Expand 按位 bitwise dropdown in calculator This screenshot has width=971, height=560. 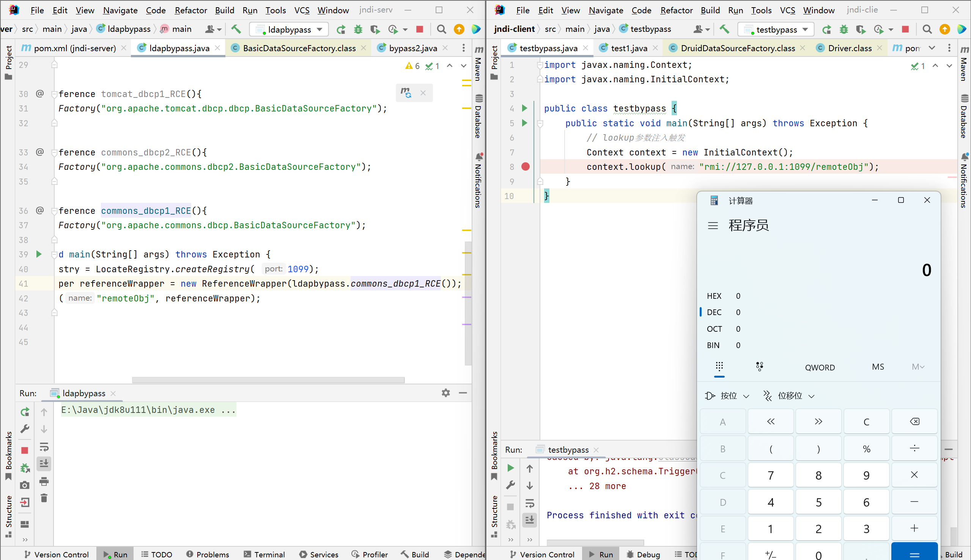[x=727, y=396]
